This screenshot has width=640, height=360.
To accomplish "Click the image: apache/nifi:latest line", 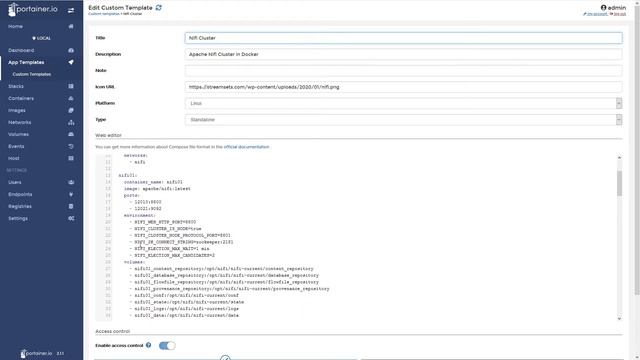I will tap(157, 189).
